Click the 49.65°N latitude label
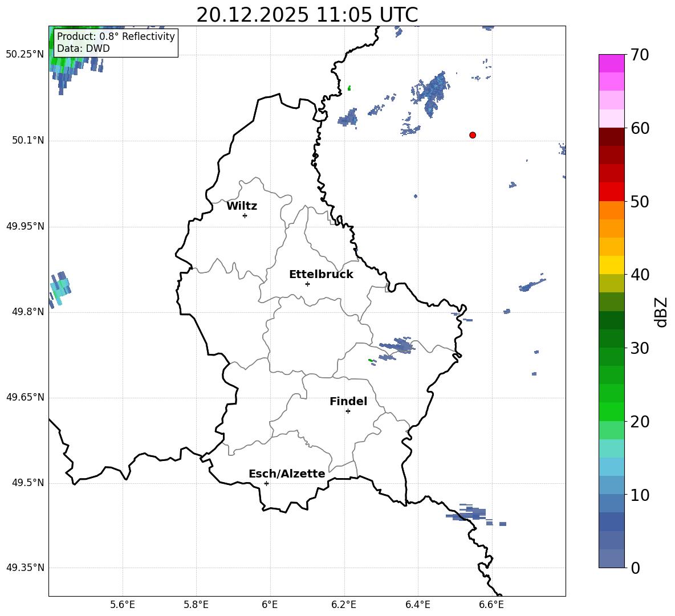The image size is (675, 616). point(25,397)
